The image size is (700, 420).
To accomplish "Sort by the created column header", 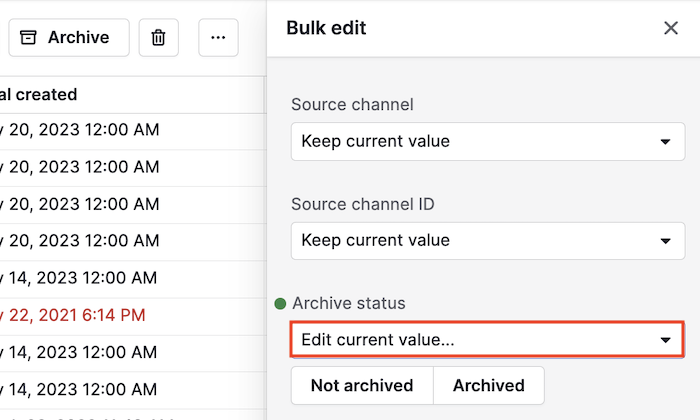I will click(x=38, y=95).
